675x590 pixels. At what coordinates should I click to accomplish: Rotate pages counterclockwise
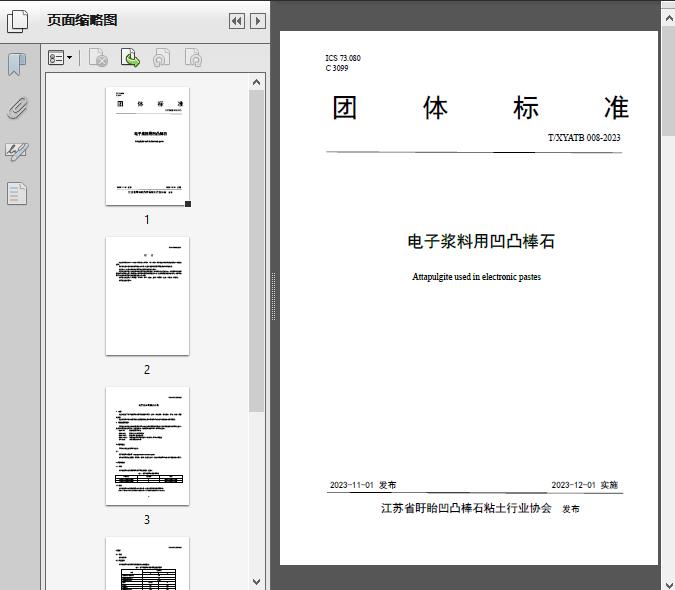point(161,59)
